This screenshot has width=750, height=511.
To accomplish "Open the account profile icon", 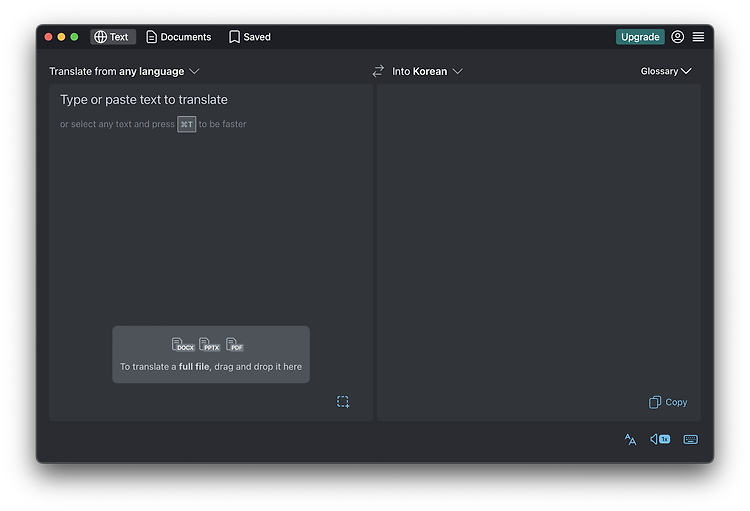I will coord(677,37).
